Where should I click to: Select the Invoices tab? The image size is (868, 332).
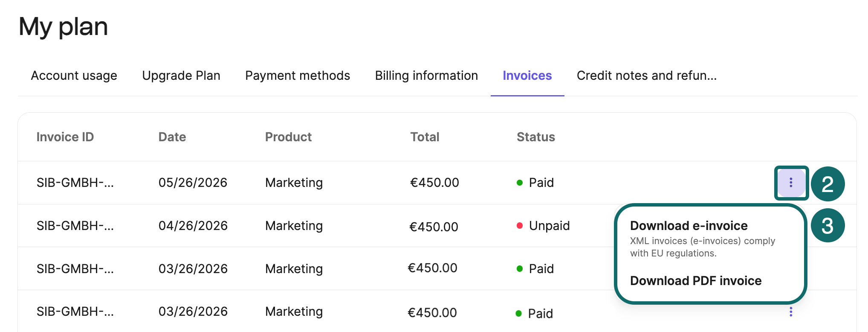(527, 76)
